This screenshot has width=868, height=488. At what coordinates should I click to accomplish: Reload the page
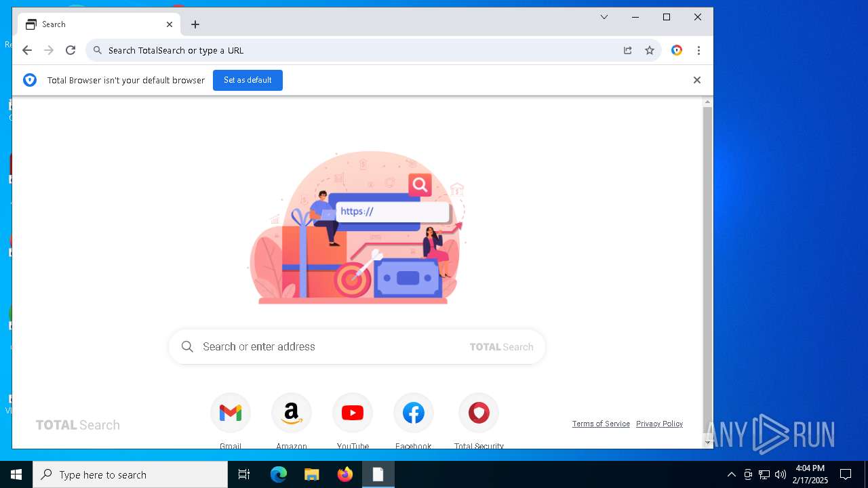(x=71, y=50)
